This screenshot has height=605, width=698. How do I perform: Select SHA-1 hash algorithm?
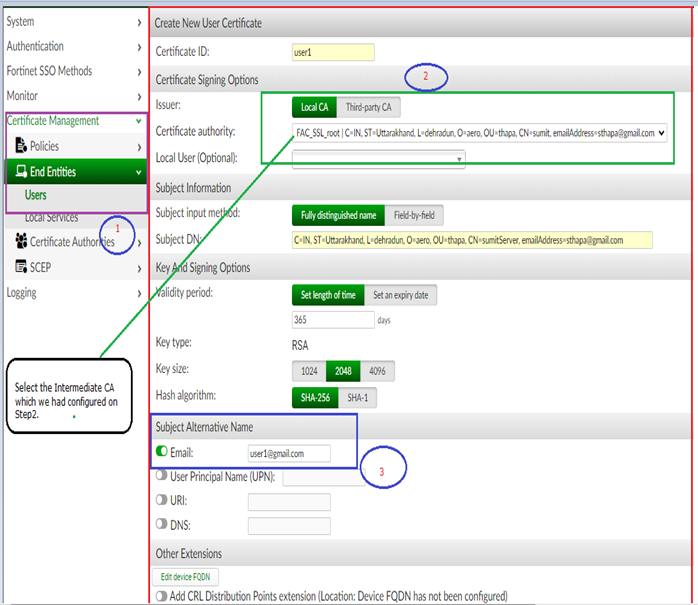357,397
